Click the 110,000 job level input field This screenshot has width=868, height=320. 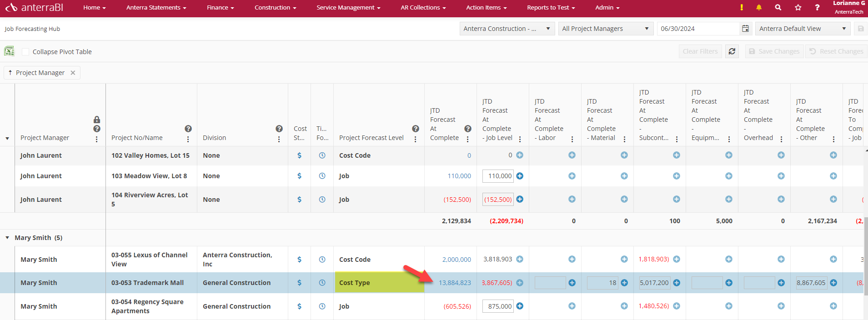tap(498, 176)
